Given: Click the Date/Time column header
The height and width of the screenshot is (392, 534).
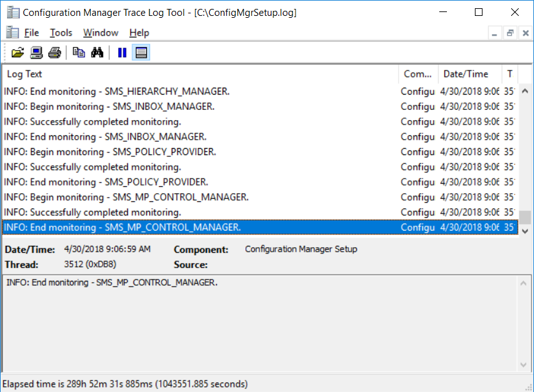Looking at the screenshot, I should point(470,74).
